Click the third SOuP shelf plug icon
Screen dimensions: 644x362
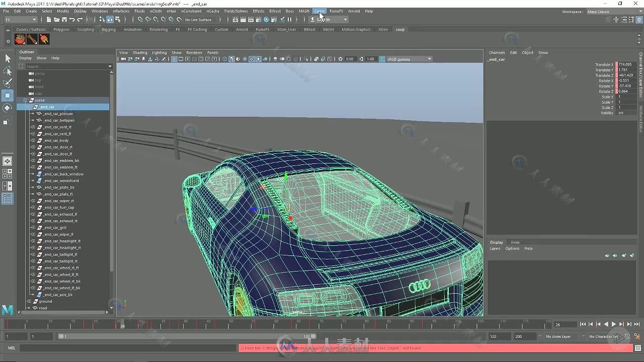(x=44, y=39)
